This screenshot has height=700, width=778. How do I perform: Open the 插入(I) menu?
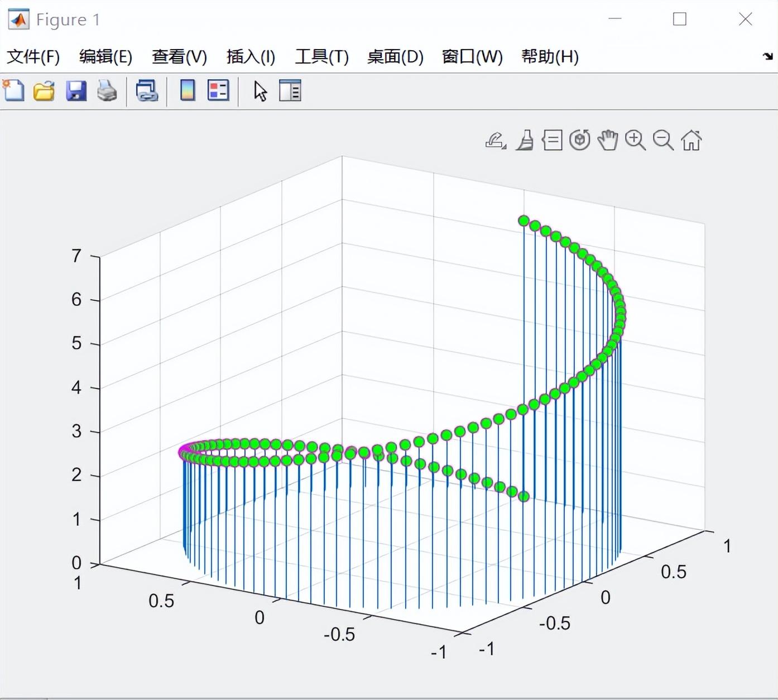tap(251, 56)
